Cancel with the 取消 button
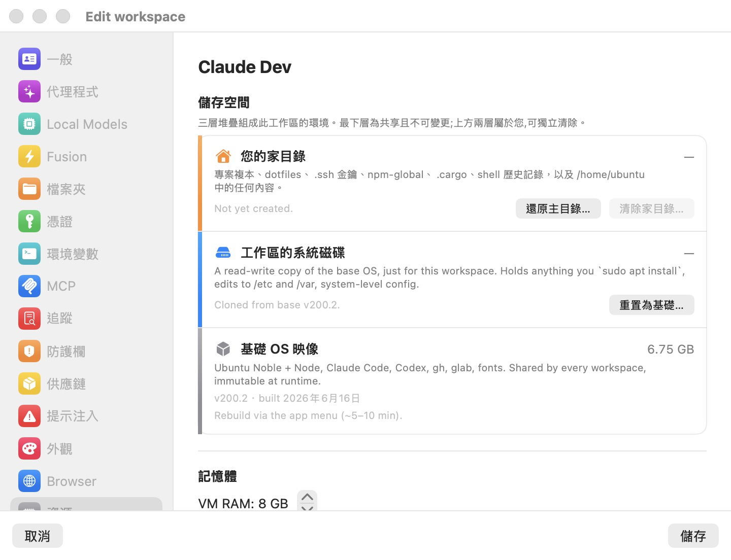Image resolution: width=731 pixels, height=560 pixels. pos(38,536)
